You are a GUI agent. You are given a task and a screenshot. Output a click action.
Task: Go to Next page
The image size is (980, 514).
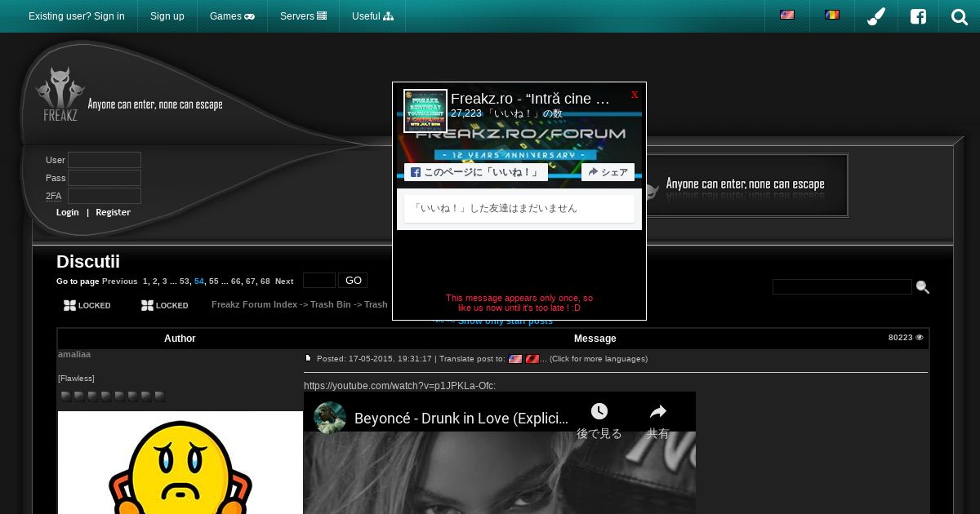pyautogui.click(x=284, y=281)
